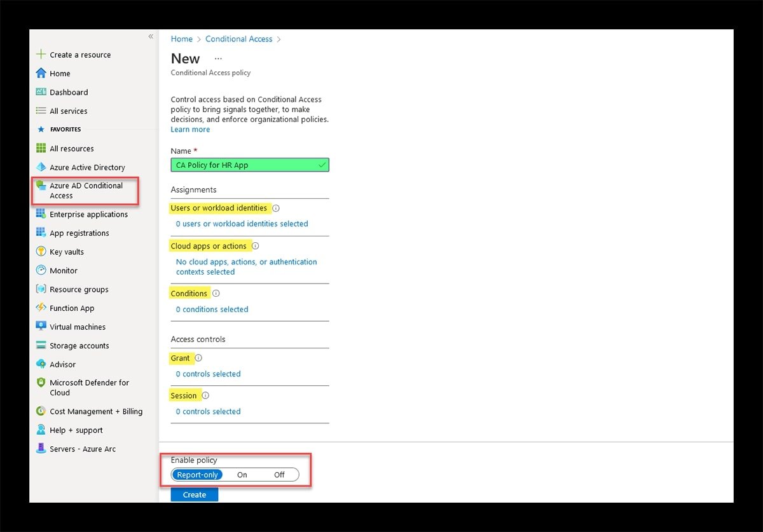Open Azure Active Directory from the sidebar

87,167
